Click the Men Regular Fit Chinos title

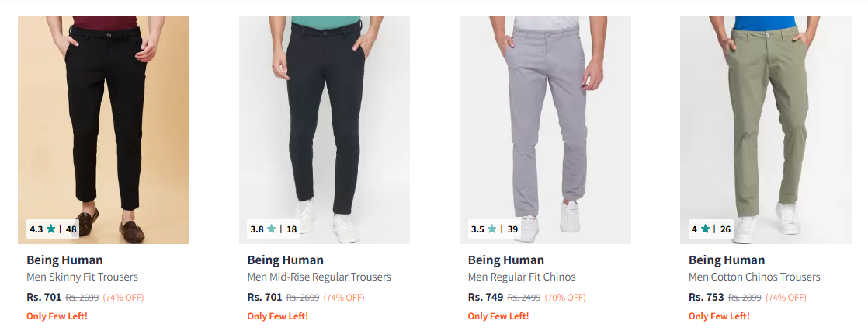(x=522, y=277)
